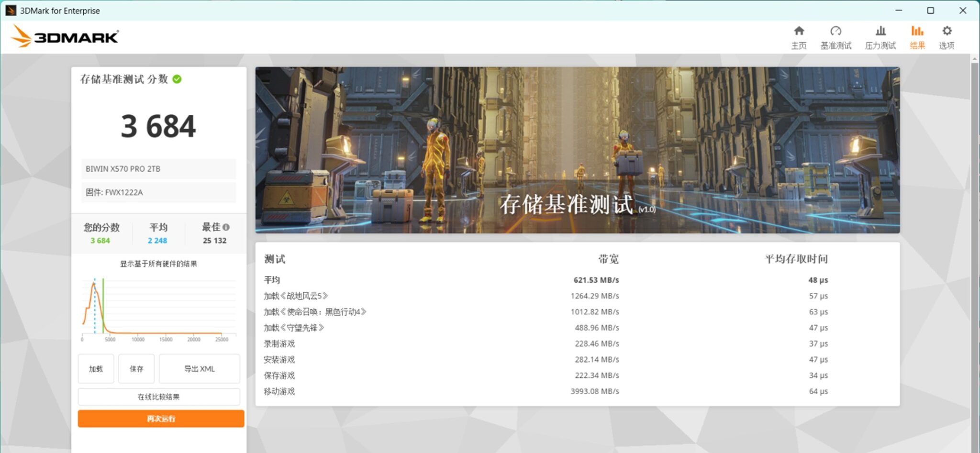Click the 1264.29 MB/s bandwidth value

(x=595, y=296)
